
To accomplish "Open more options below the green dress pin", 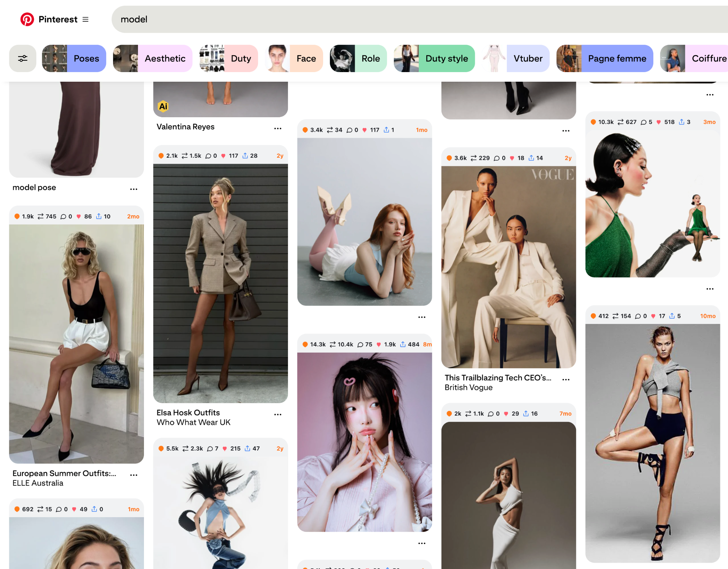I will coord(710,289).
